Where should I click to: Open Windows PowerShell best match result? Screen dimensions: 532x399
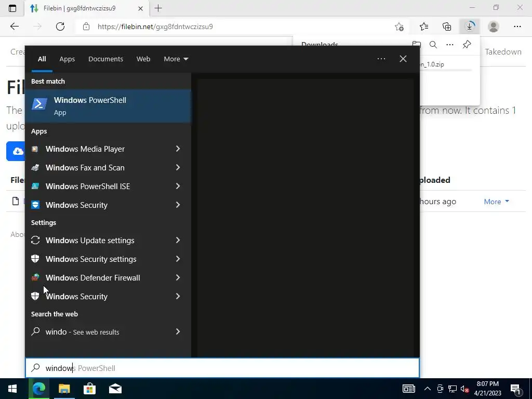coord(108,106)
